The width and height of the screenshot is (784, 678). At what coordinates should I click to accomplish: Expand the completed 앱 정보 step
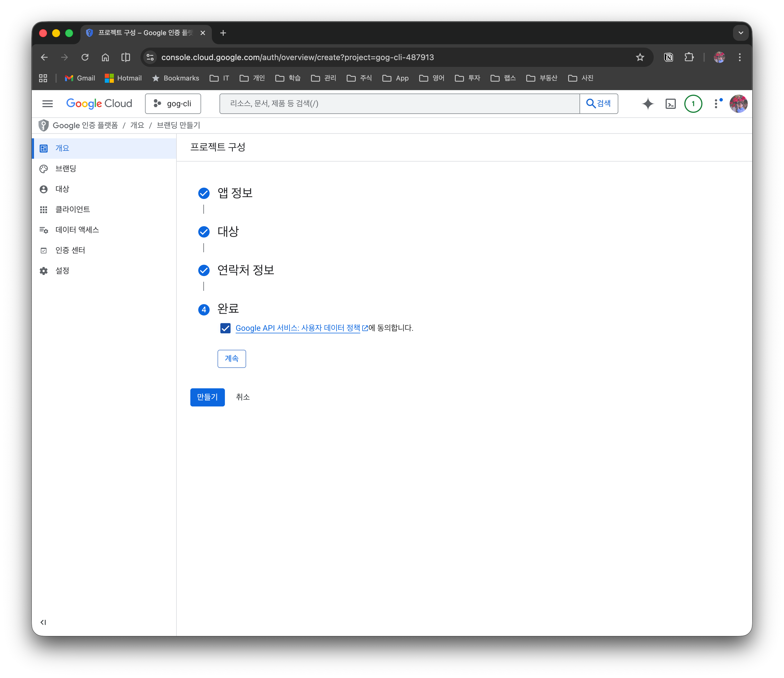(235, 193)
